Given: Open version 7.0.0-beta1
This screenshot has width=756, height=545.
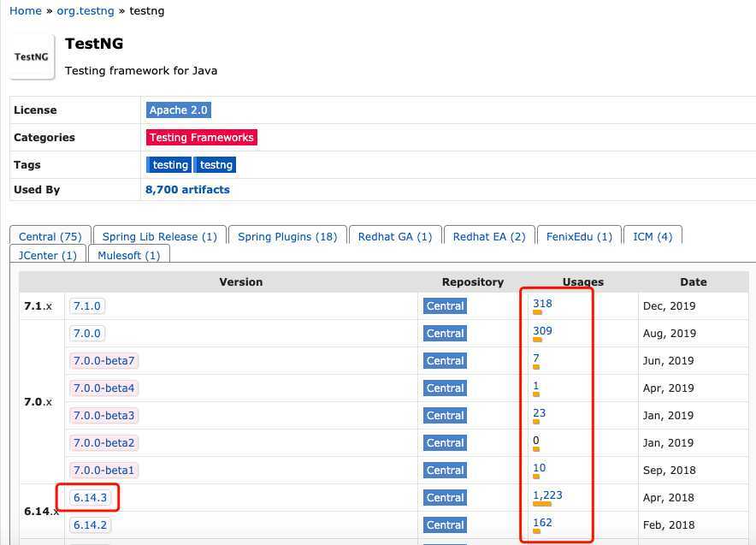Looking at the screenshot, I should tap(103, 471).
